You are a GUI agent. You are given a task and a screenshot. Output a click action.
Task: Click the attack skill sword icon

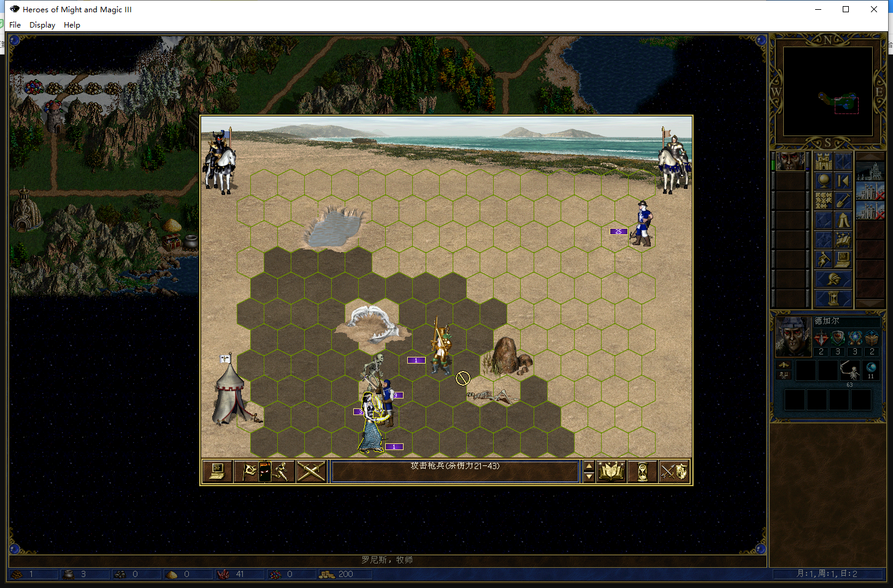[821, 338]
